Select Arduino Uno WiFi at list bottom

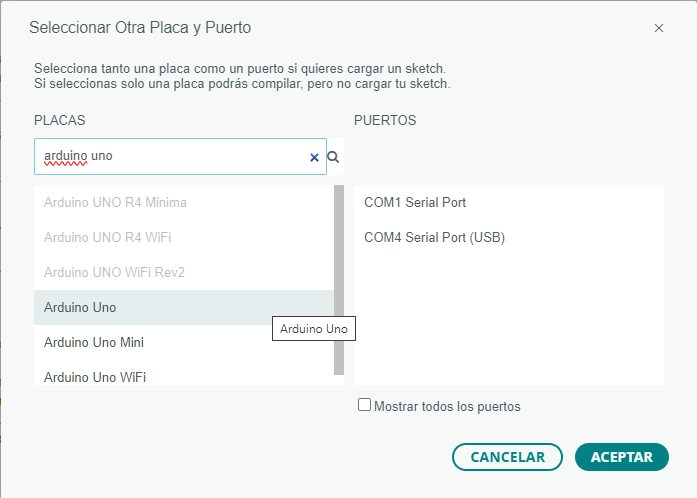[95, 377]
